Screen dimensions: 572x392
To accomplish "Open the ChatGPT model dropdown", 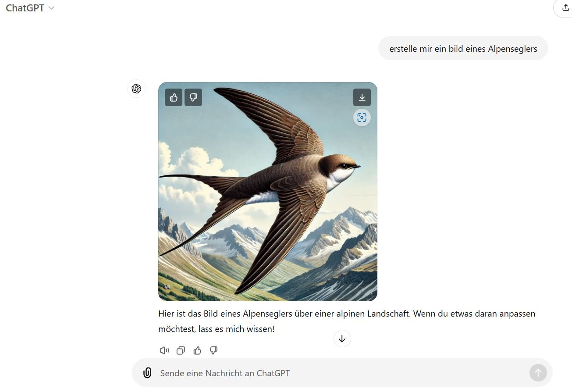I will point(30,8).
